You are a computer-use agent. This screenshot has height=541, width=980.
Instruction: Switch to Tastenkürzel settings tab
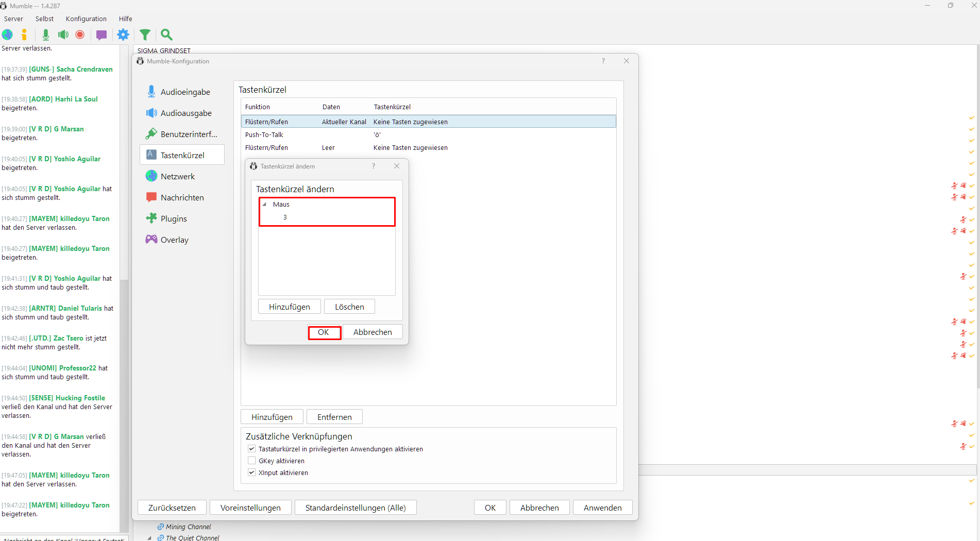[x=182, y=155]
